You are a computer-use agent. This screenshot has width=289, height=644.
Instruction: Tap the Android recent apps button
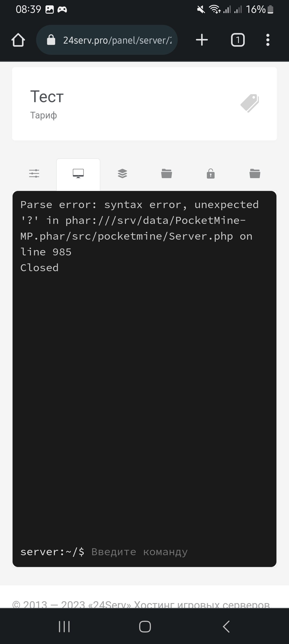click(64, 627)
